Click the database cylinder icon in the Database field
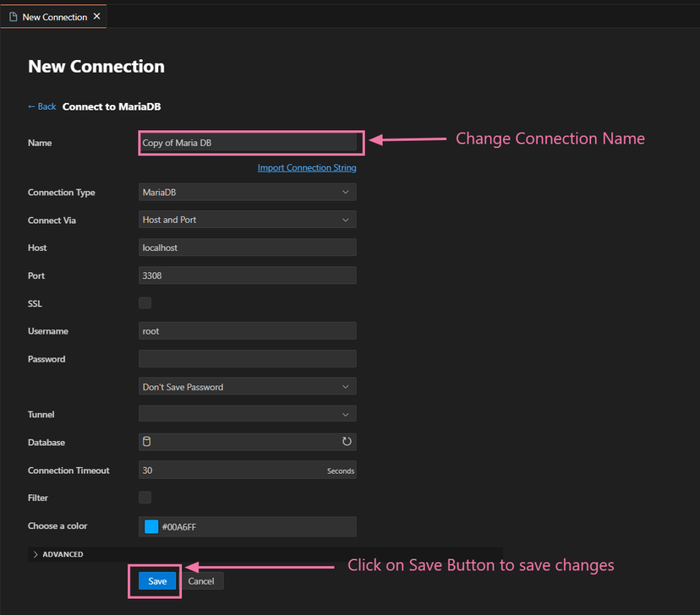 pos(146,442)
